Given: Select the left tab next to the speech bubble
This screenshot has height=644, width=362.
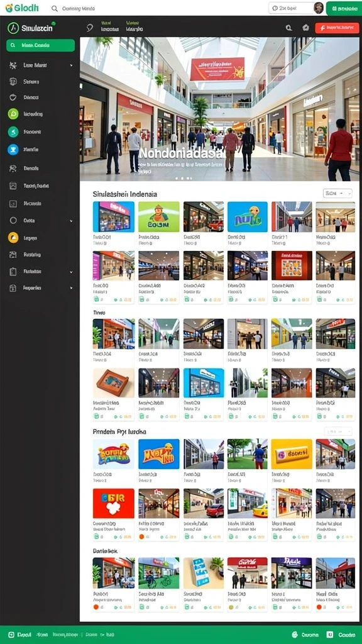Looking at the screenshot, I should click(109, 26).
